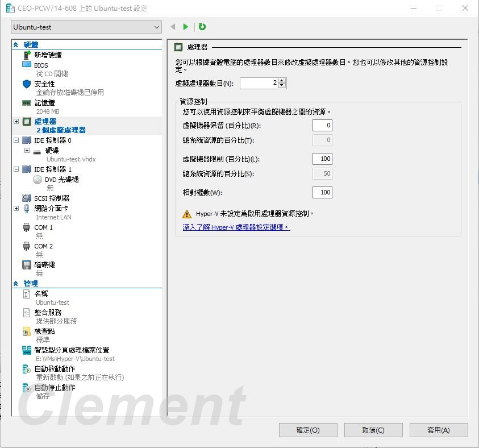Close the Ubuntu-test settings window
479x448 pixels.
tap(465, 9)
